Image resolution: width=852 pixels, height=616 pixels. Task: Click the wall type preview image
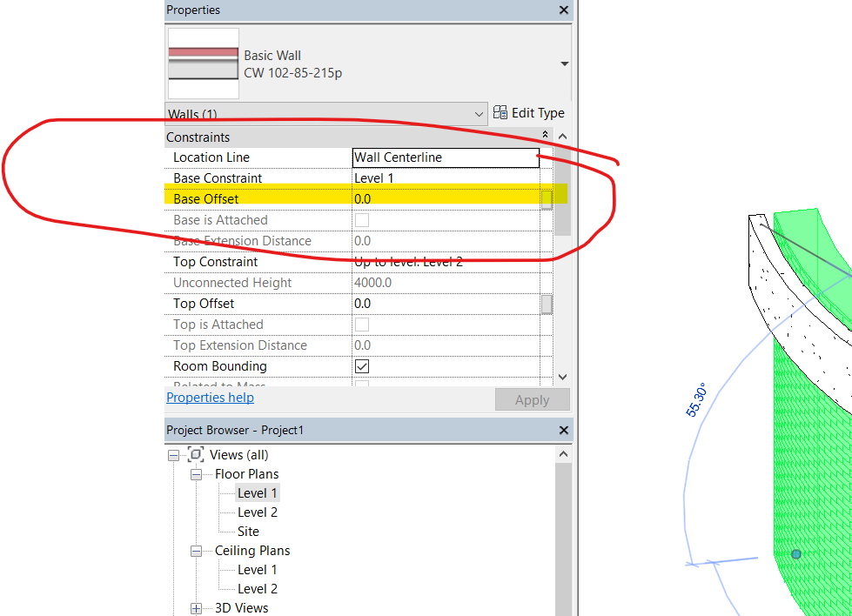click(x=202, y=63)
